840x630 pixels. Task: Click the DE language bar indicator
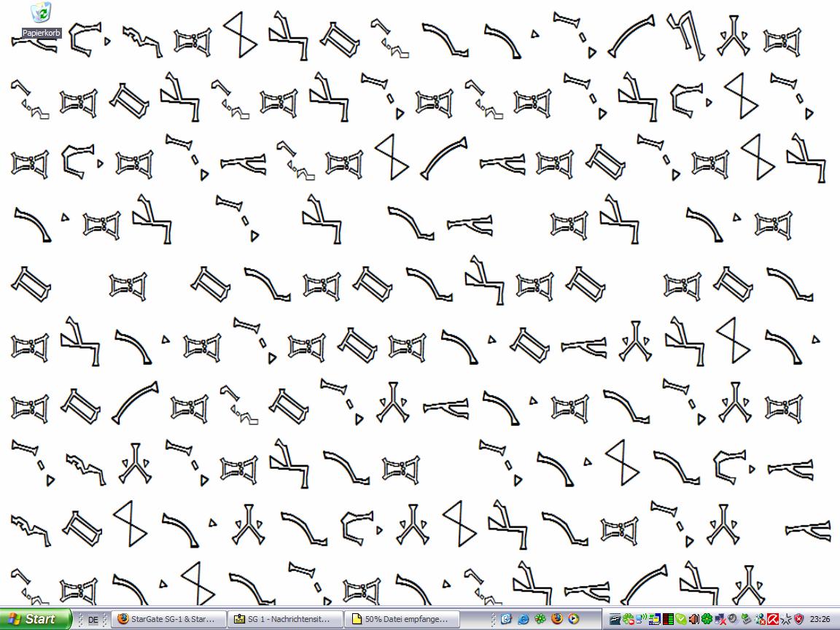pyautogui.click(x=93, y=620)
